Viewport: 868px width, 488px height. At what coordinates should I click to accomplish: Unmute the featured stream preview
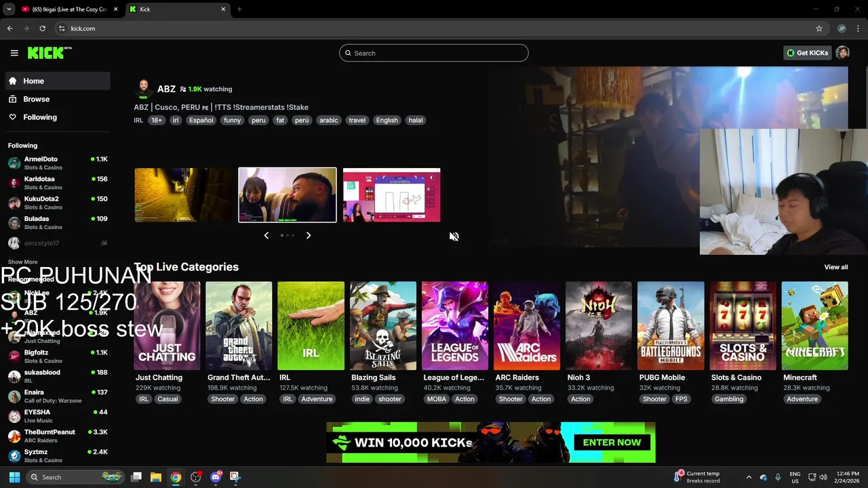pos(454,237)
